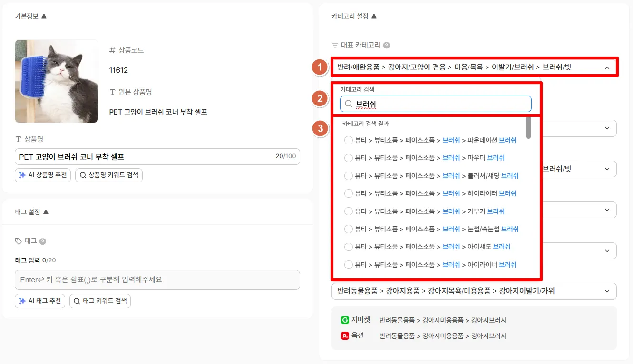Click the 20/100 character counter
The height and width of the screenshot is (364, 633).
[x=285, y=156]
